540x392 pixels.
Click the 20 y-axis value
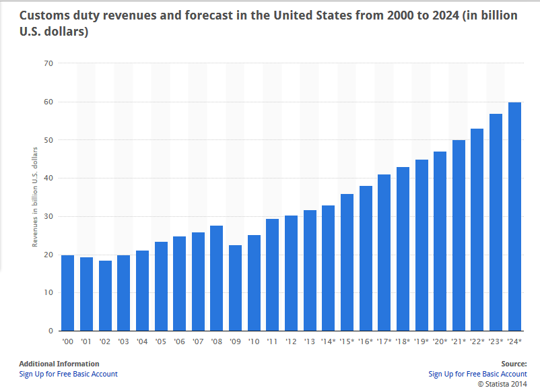(48, 255)
